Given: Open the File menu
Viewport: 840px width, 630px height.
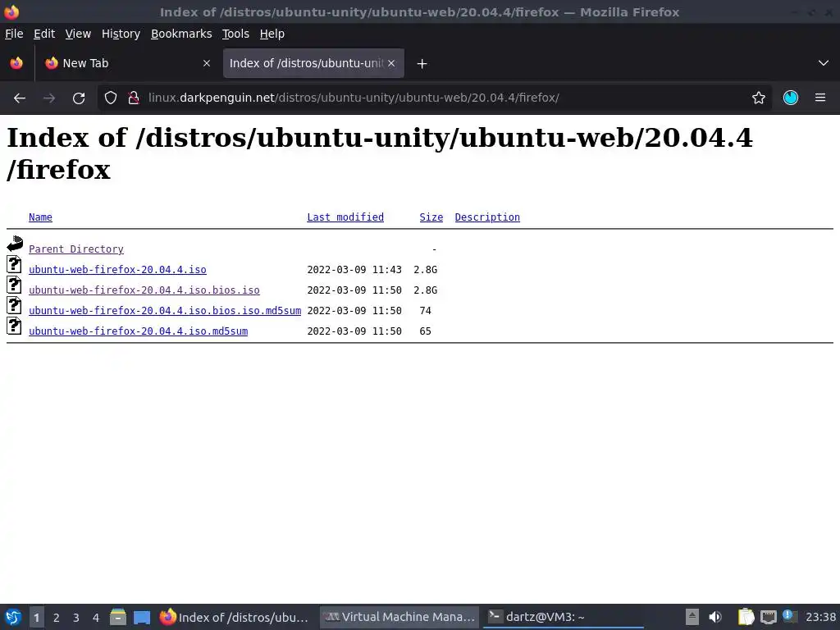Looking at the screenshot, I should tap(14, 34).
